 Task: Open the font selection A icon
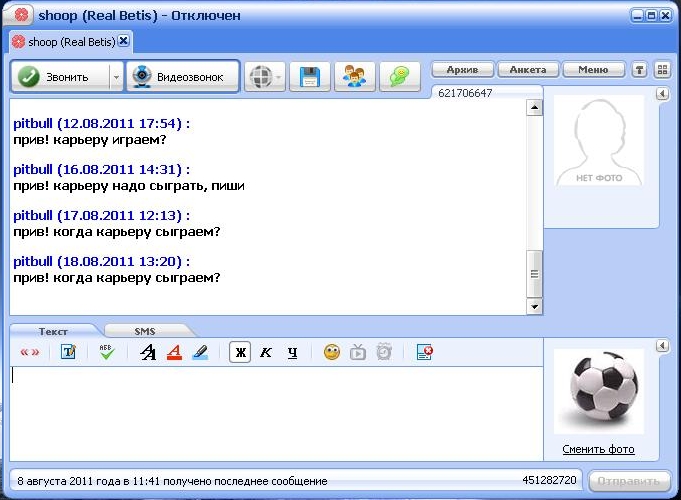click(x=148, y=352)
